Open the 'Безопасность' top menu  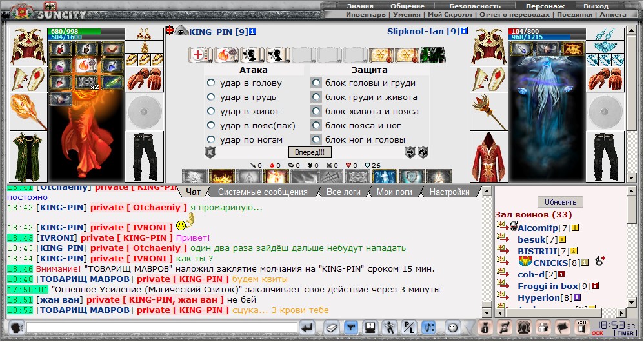coord(475,6)
